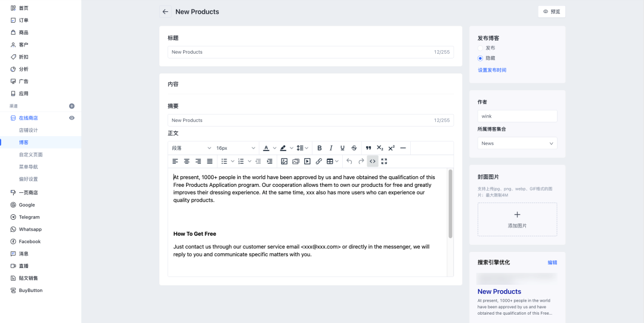The image size is (644, 323).
Task: Open the text color picker
Action: (x=267, y=148)
